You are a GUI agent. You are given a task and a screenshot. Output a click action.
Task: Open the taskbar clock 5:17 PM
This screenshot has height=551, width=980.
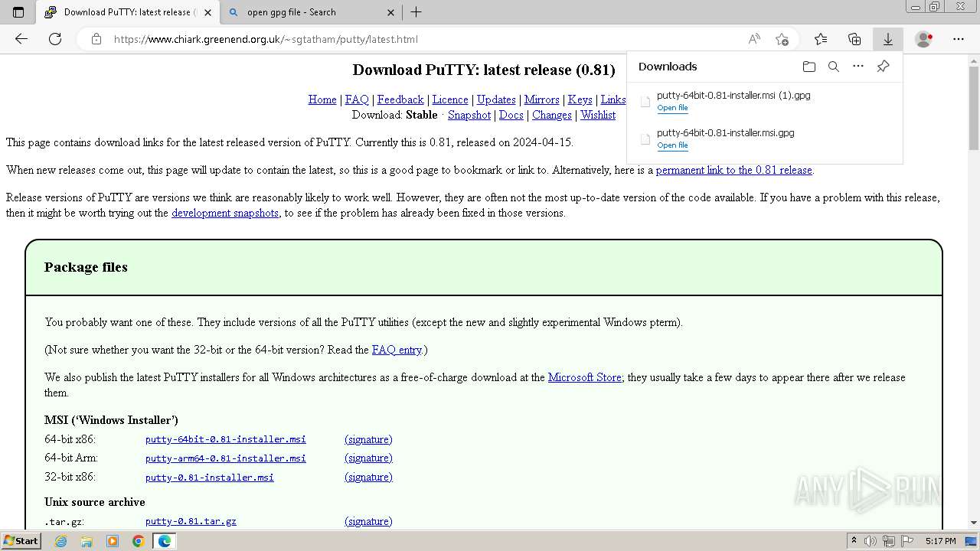[x=940, y=541]
